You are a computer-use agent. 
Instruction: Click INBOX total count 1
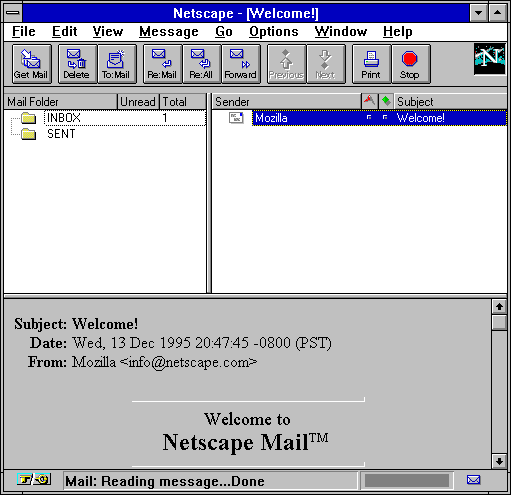165,118
